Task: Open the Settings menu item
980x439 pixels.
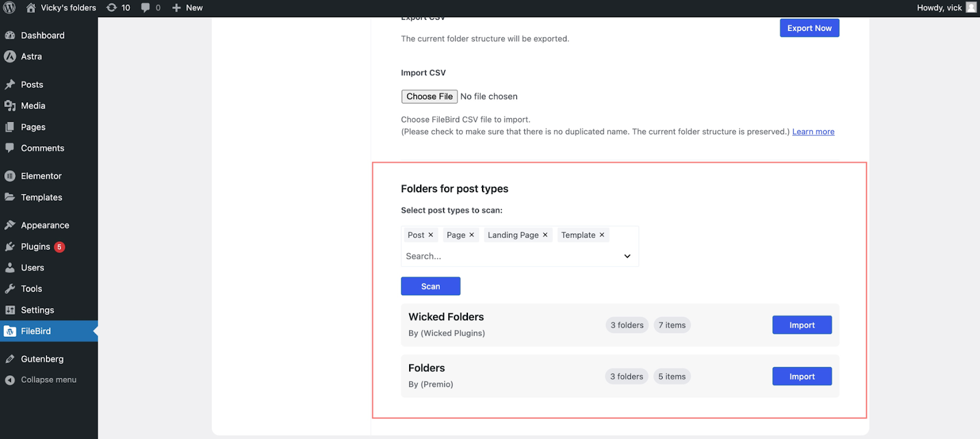Action: pyautogui.click(x=49, y=310)
